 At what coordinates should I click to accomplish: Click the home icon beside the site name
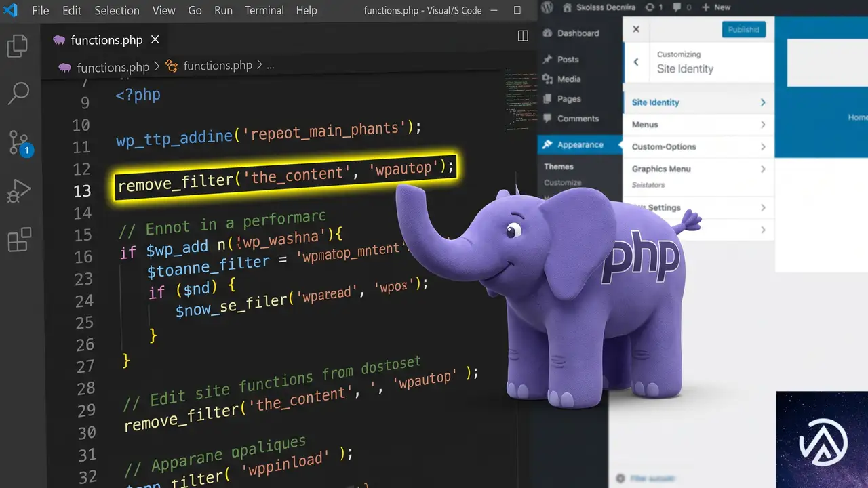click(568, 7)
